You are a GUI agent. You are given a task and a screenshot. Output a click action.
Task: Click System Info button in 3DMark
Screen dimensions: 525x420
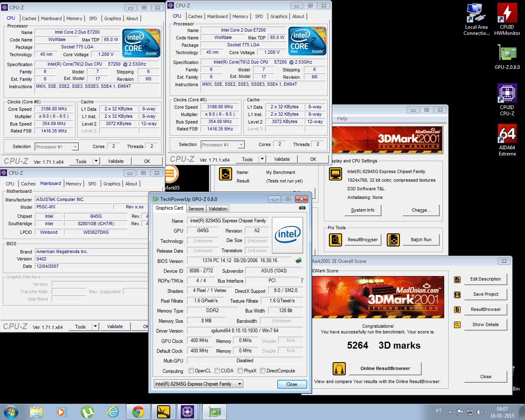(363, 210)
